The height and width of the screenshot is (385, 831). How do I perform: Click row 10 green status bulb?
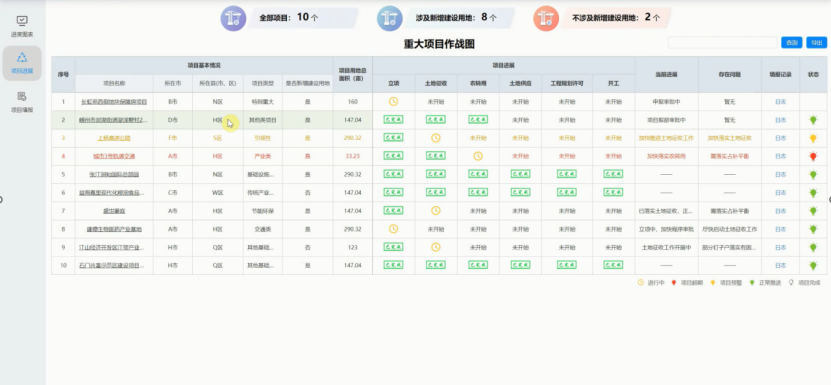point(813,265)
